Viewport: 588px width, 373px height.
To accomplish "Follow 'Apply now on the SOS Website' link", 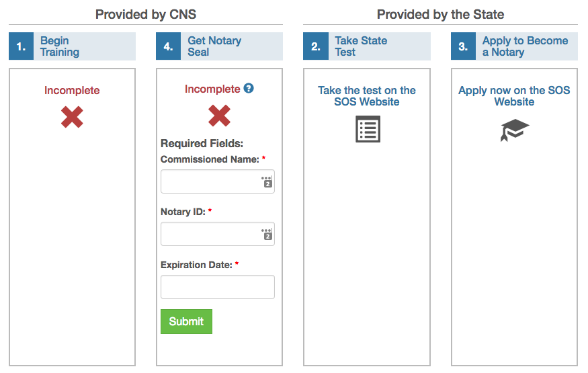I will pyautogui.click(x=514, y=96).
